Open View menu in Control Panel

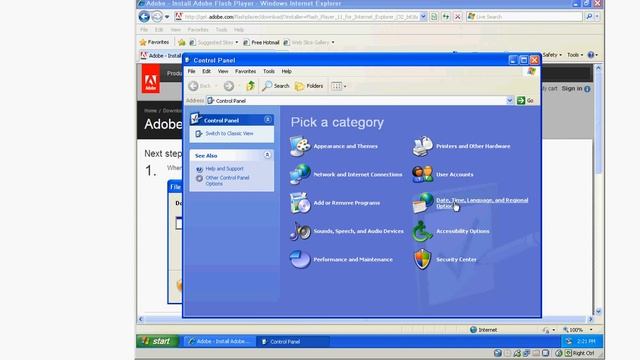223,71
